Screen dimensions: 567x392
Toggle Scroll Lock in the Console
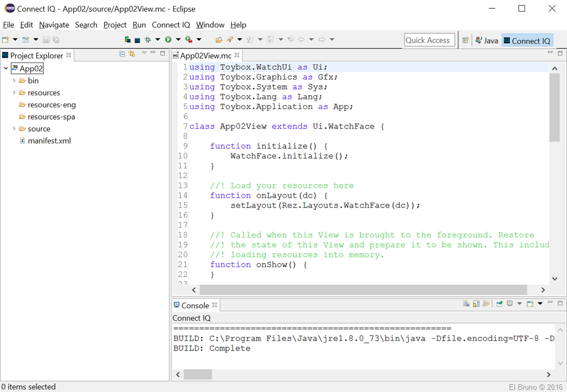(476, 304)
